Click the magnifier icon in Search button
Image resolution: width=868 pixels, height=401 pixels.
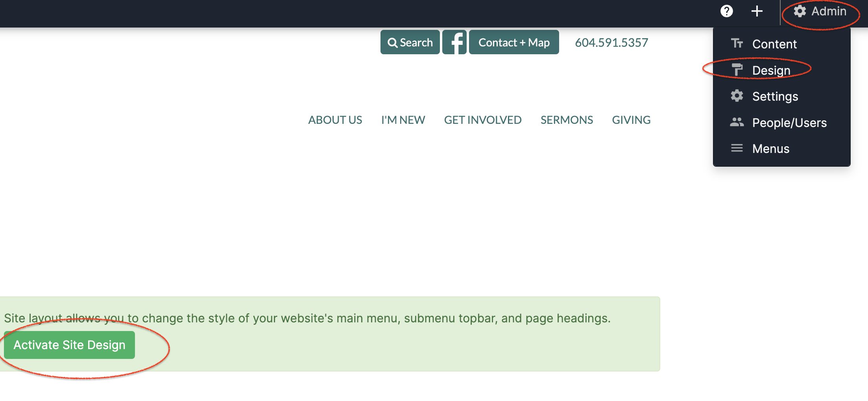[x=392, y=42]
